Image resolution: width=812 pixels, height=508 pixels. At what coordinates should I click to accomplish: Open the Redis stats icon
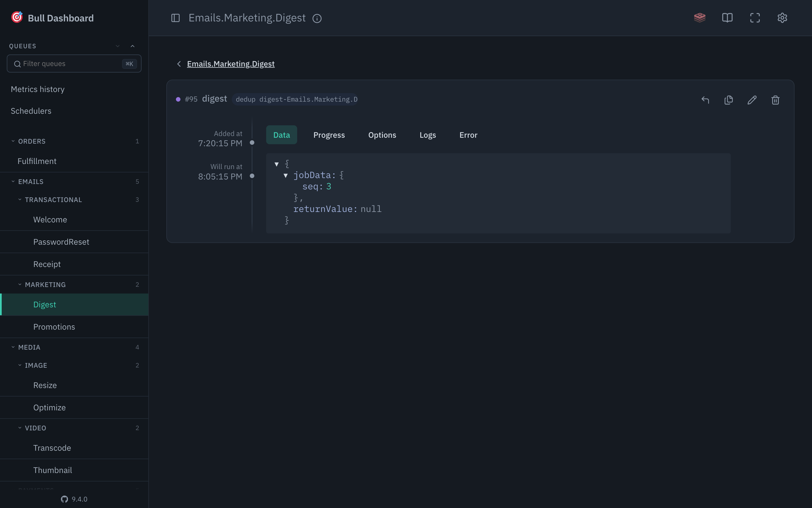(700, 17)
